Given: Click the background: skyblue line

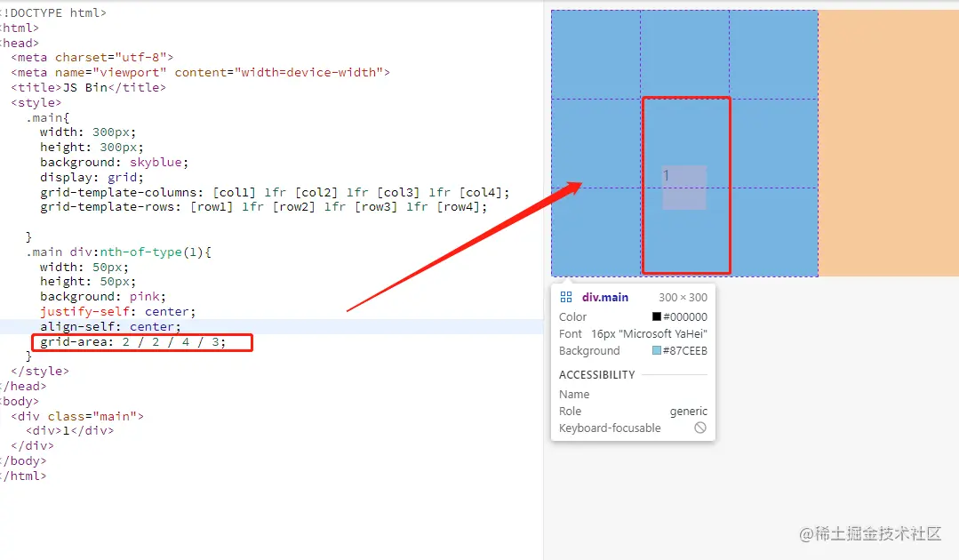Looking at the screenshot, I should pyautogui.click(x=114, y=162).
